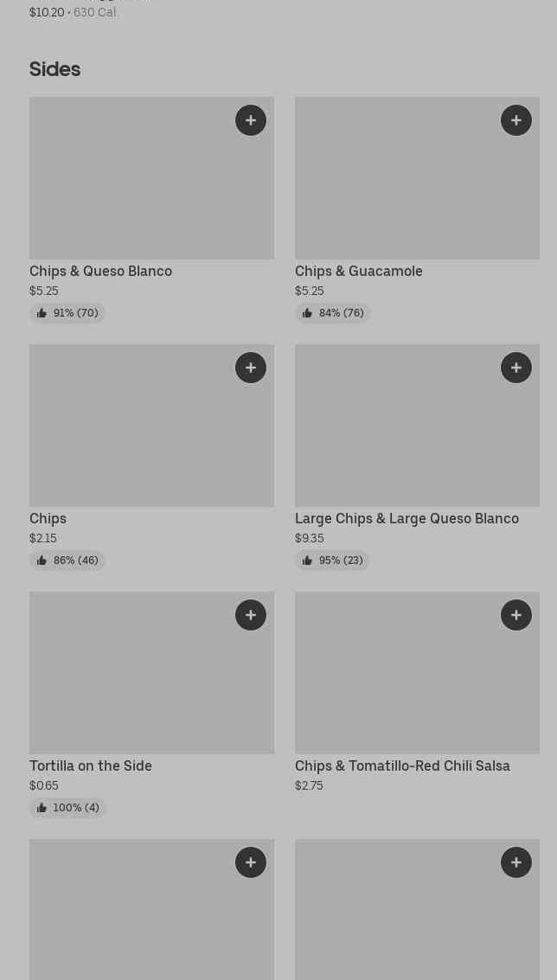Tap plus button on Chips item
Image resolution: width=557 pixels, height=980 pixels.
(251, 368)
